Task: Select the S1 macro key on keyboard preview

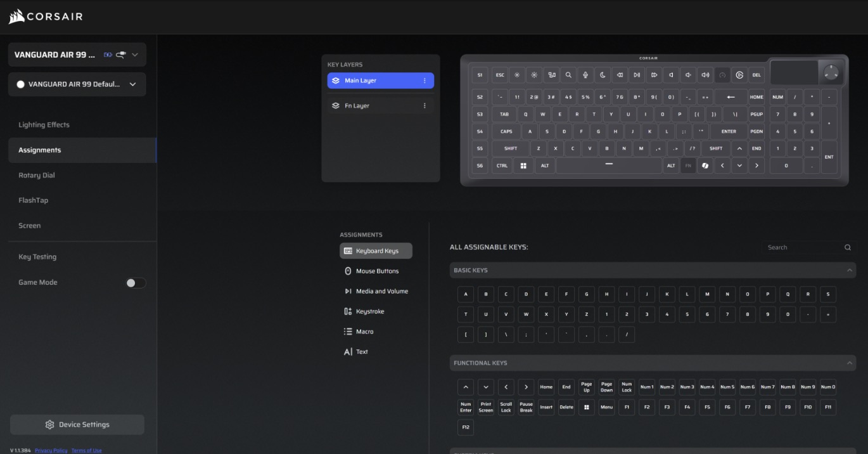Action: 480,75
